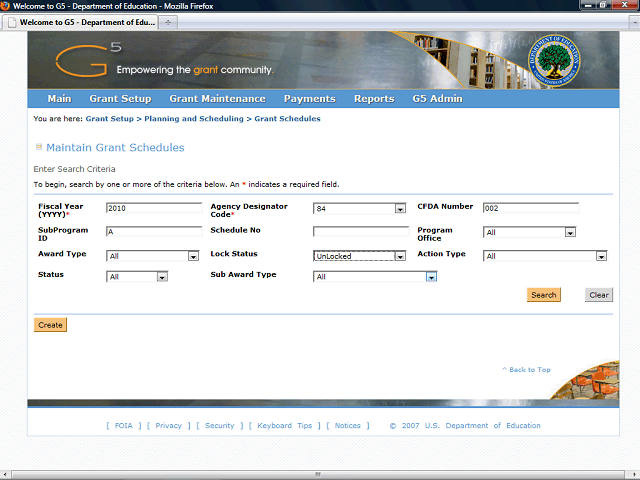
Task: Open the Reports menu
Action: coord(374,99)
